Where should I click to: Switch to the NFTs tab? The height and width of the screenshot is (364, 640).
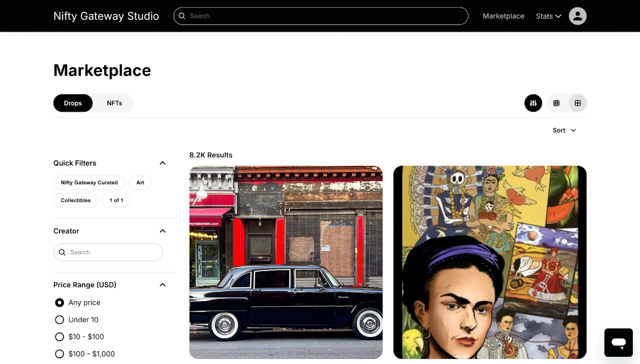point(114,103)
